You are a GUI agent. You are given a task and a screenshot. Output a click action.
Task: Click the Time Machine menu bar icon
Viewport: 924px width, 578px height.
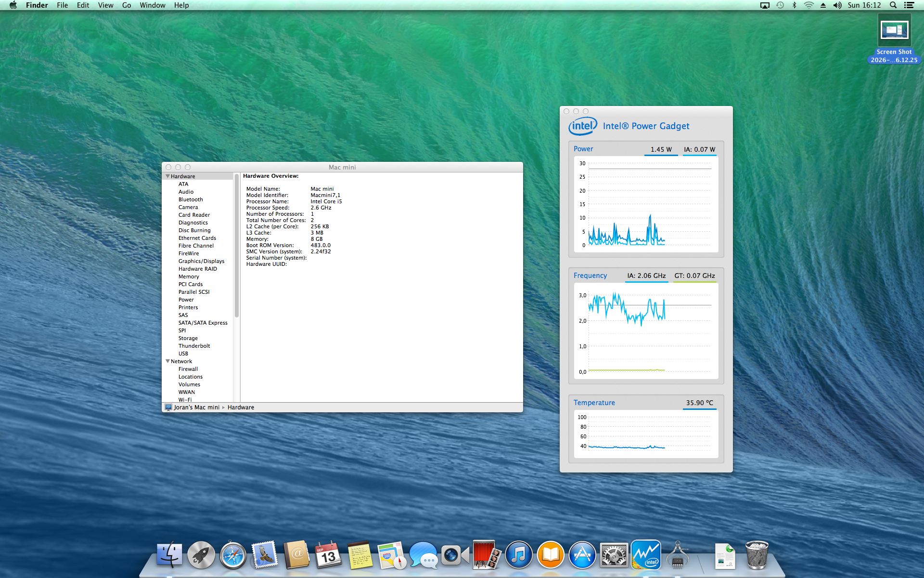[x=780, y=5]
